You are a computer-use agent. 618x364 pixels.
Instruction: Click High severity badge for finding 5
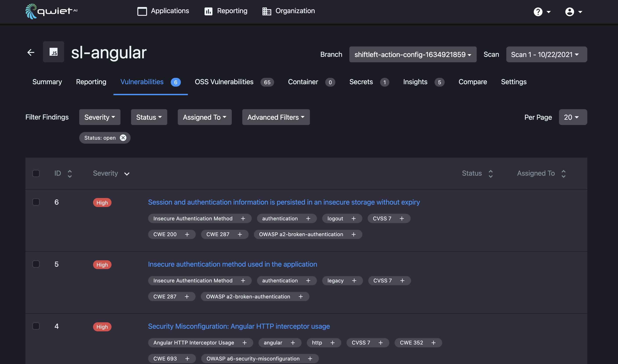click(102, 265)
